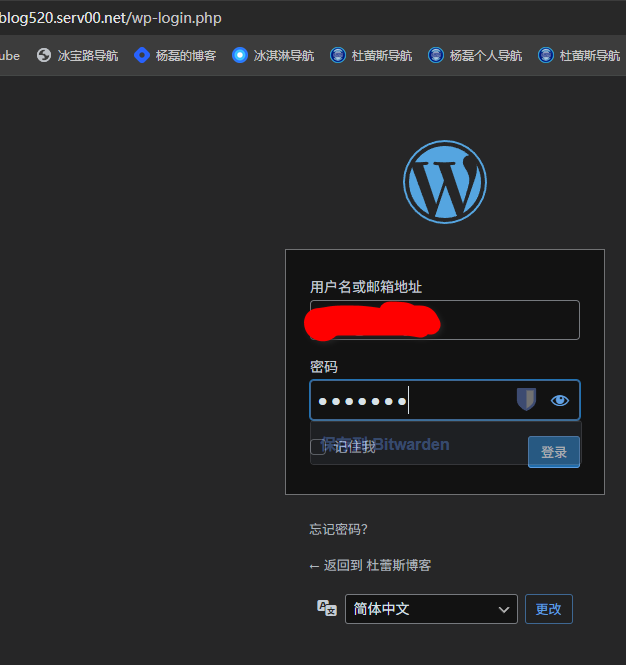Open the 杨磊的博客 bookmark

(x=185, y=56)
